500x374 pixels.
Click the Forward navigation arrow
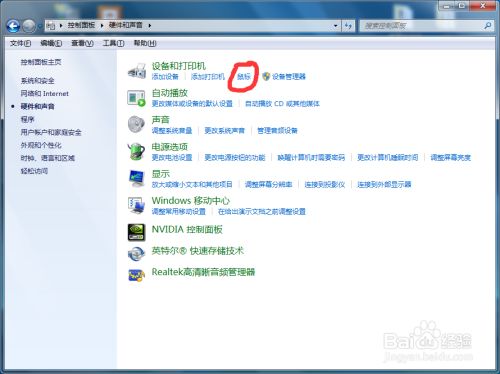29,26
